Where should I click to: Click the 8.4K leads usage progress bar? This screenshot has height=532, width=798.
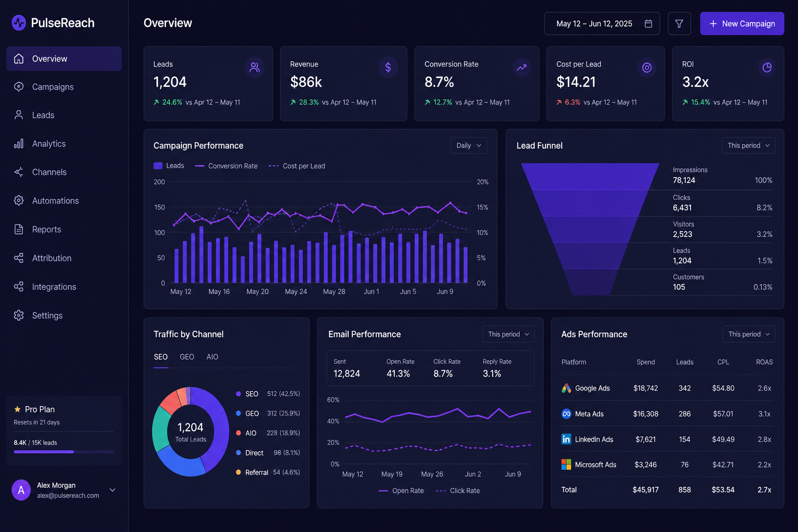(64, 452)
